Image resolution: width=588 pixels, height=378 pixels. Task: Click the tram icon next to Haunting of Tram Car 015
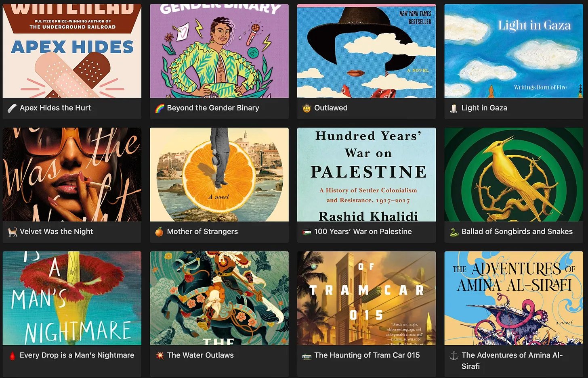pyautogui.click(x=307, y=355)
